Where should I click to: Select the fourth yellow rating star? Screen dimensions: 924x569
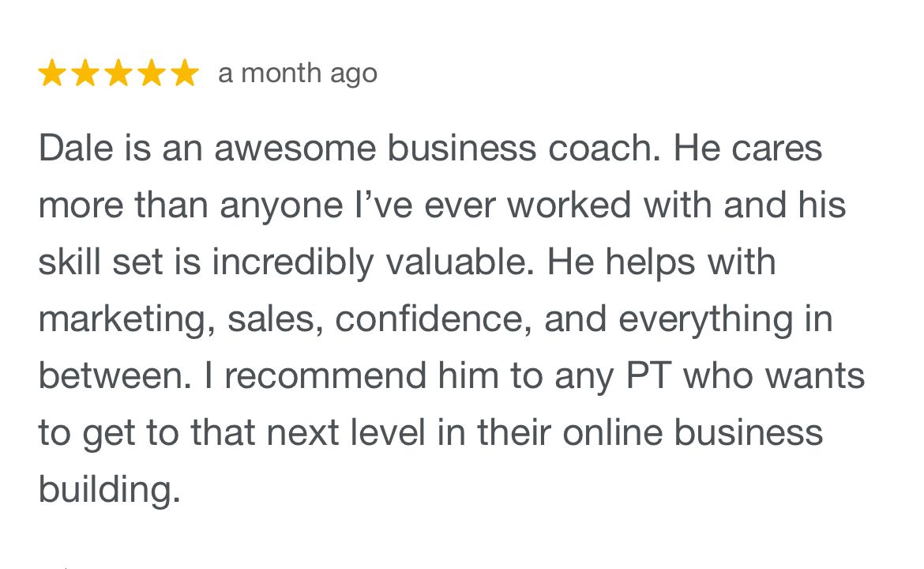(152, 73)
